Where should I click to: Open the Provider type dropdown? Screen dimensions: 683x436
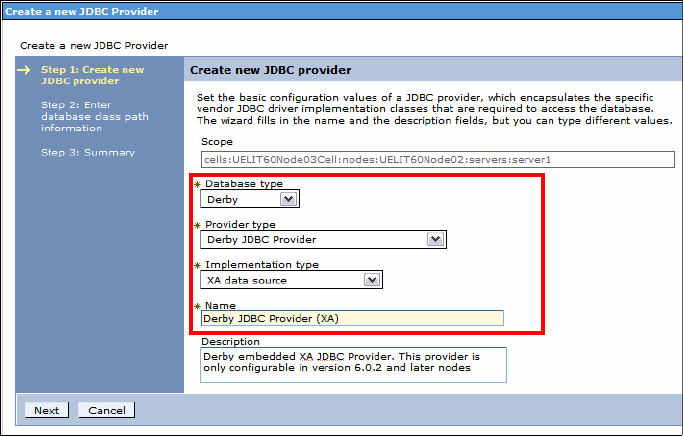(323, 240)
